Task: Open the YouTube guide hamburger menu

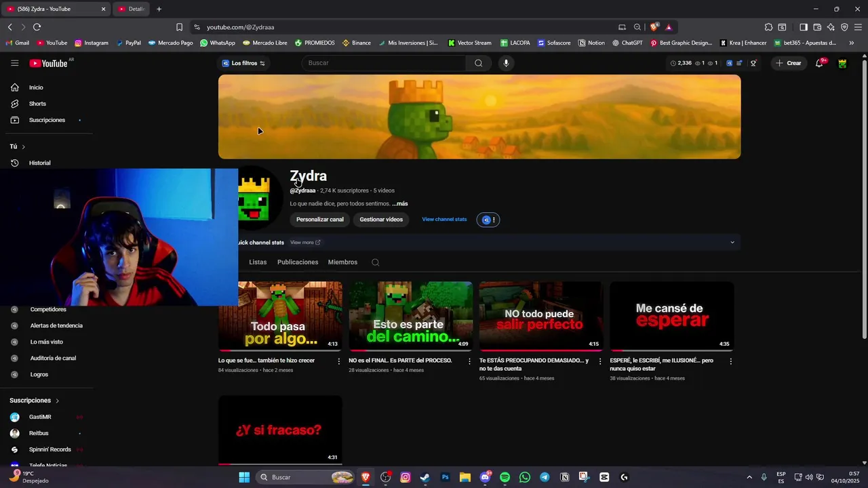Action: [14, 63]
